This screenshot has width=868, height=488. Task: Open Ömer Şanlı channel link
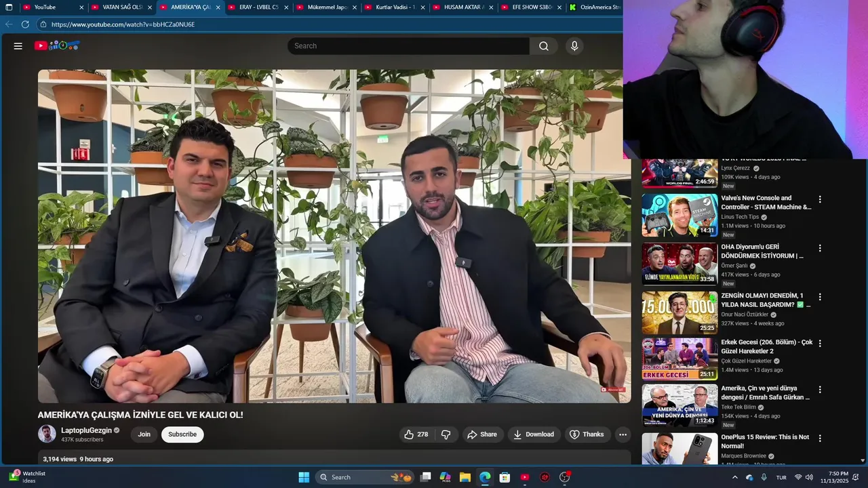pos(734,266)
